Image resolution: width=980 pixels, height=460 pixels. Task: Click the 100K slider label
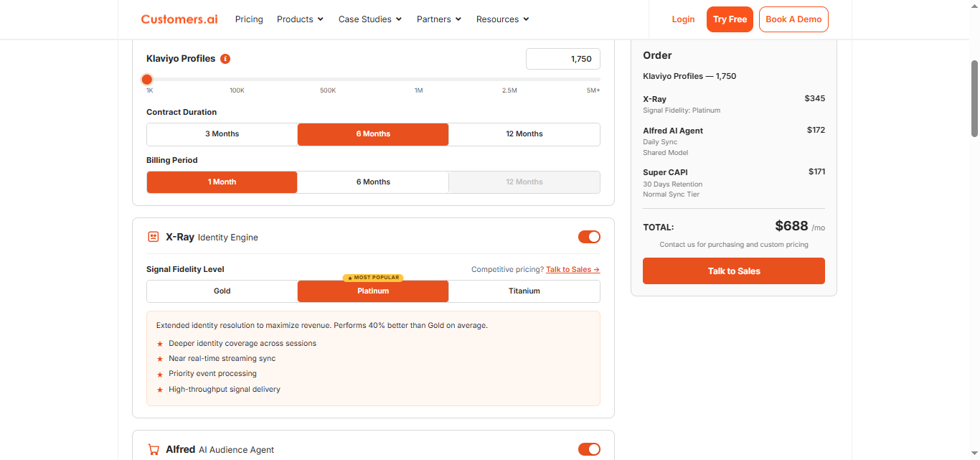(237, 90)
